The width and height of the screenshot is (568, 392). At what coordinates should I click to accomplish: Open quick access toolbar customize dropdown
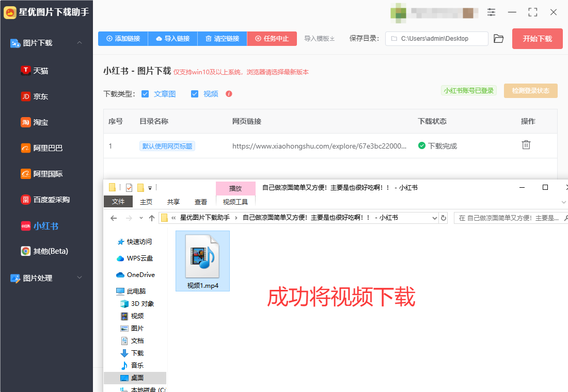150,188
